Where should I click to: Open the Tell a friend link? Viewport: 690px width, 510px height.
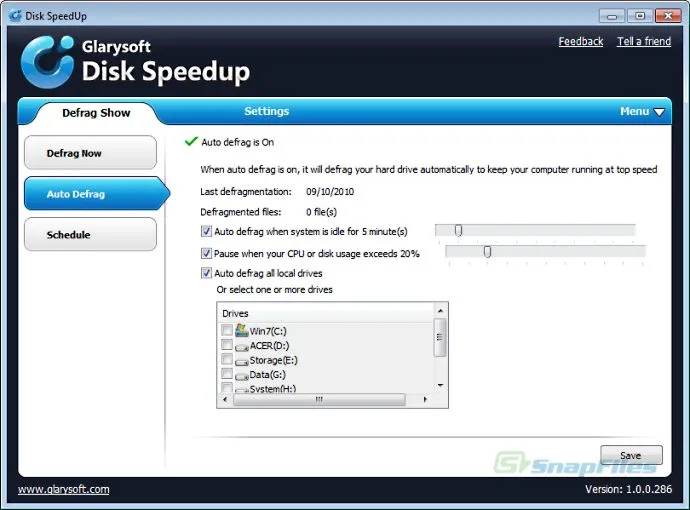[x=644, y=41]
